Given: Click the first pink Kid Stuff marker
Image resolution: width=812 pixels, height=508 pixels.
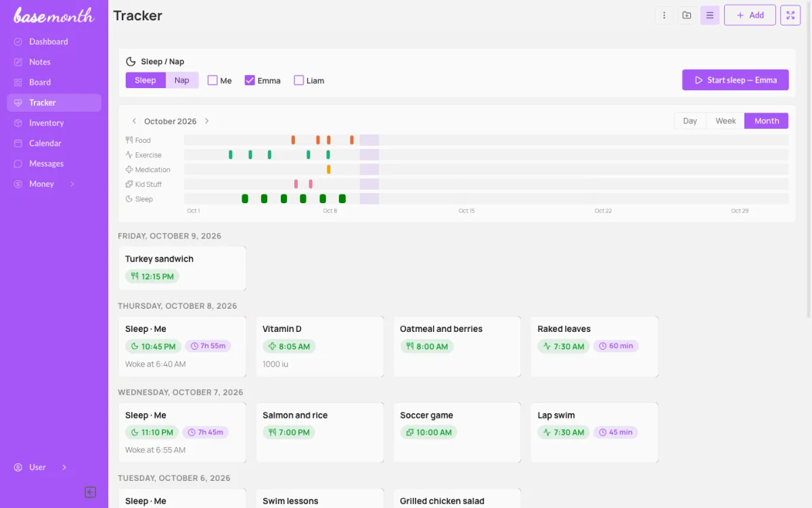Looking at the screenshot, I should click(296, 184).
